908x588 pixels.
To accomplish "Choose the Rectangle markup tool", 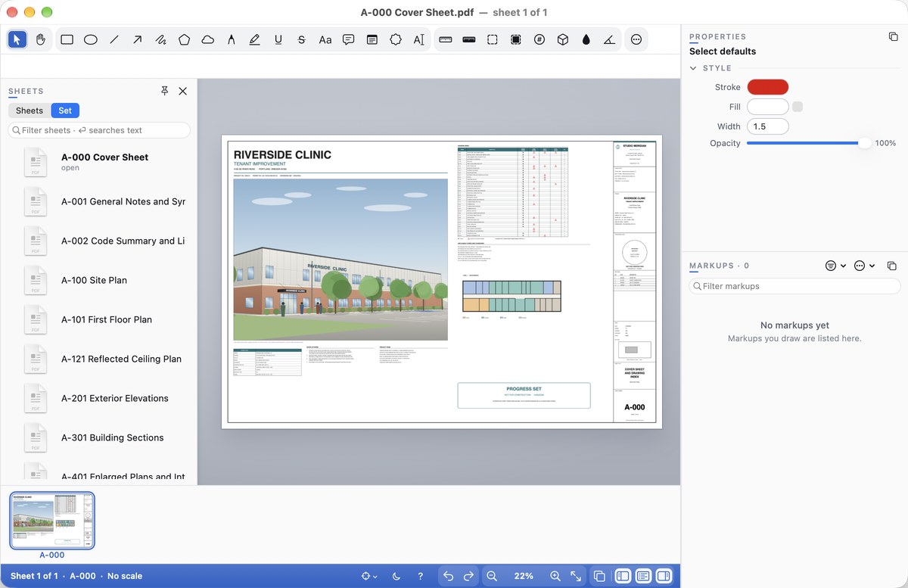I will pyautogui.click(x=67, y=39).
